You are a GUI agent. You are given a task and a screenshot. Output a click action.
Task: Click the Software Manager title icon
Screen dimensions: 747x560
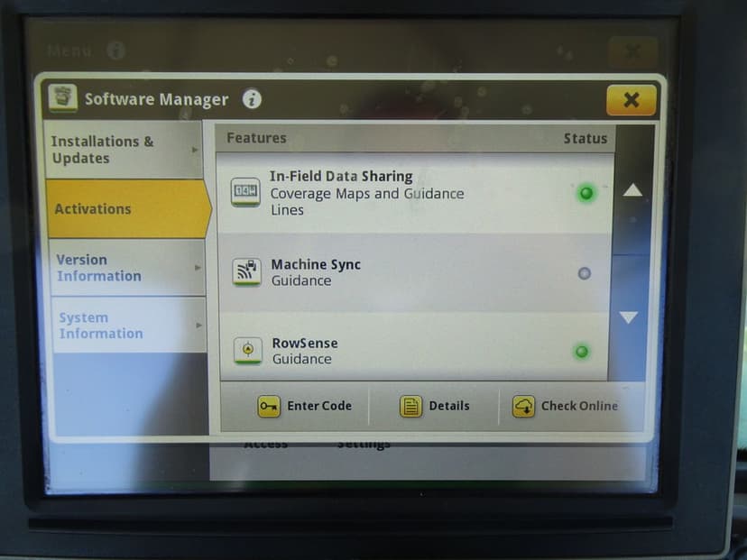pos(63,98)
